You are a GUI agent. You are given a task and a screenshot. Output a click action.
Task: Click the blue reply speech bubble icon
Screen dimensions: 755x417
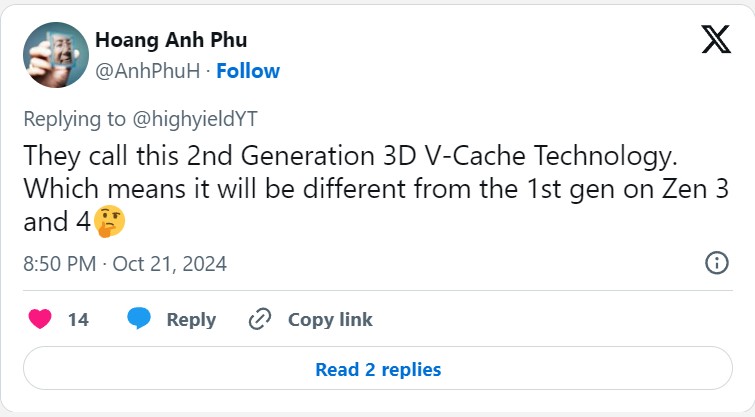pos(139,319)
